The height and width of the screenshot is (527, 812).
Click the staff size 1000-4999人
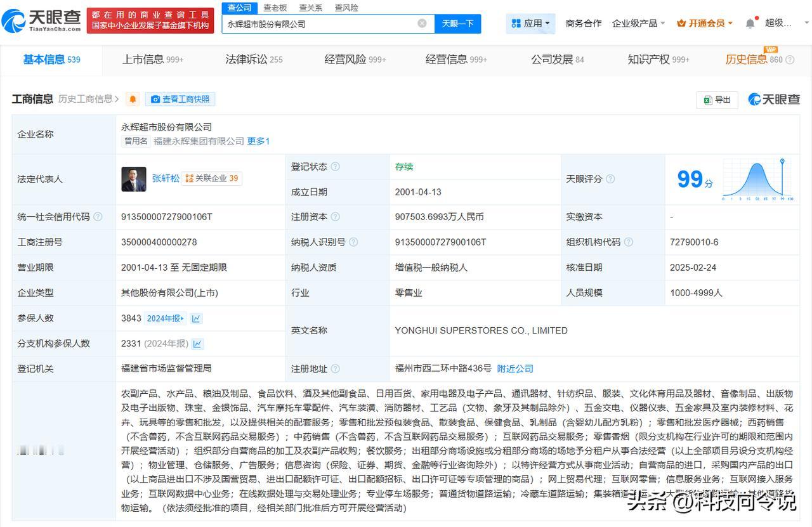click(696, 293)
